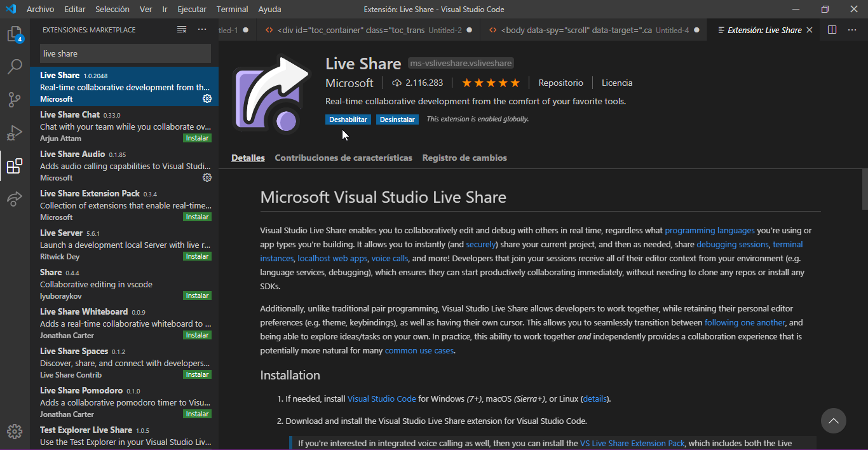
Task: Open editor more actions menu
Action: [x=853, y=30]
